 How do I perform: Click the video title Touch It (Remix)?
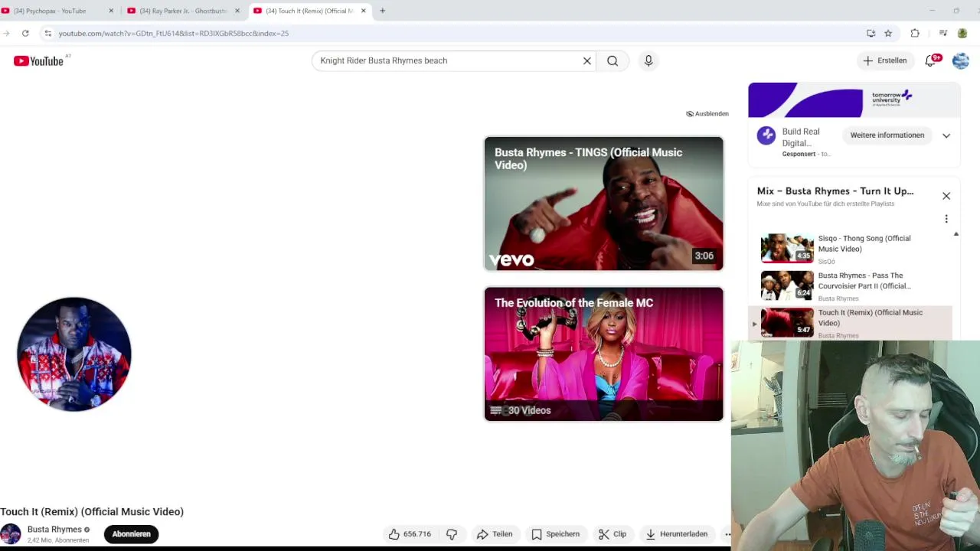[x=92, y=511]
